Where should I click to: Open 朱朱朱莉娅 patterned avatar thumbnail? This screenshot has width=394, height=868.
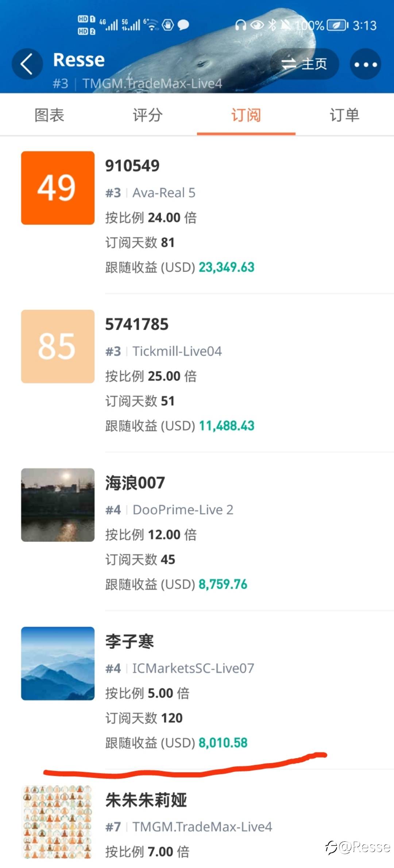[58, 822]
